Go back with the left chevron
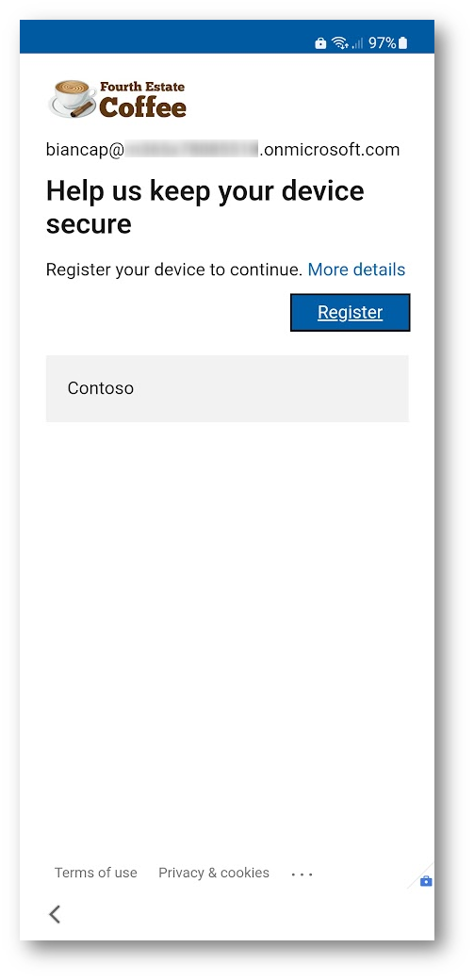Screen dimensions: 474x980 click(x=55, y=914)
